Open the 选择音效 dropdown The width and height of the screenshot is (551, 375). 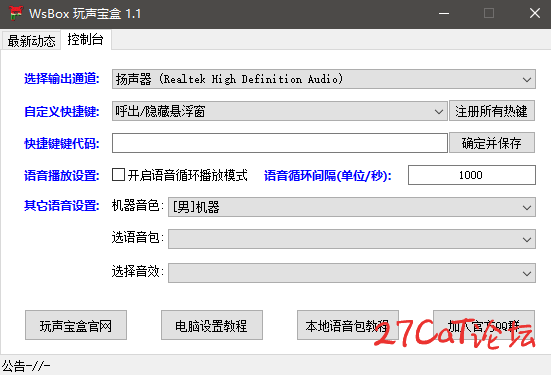352,273
